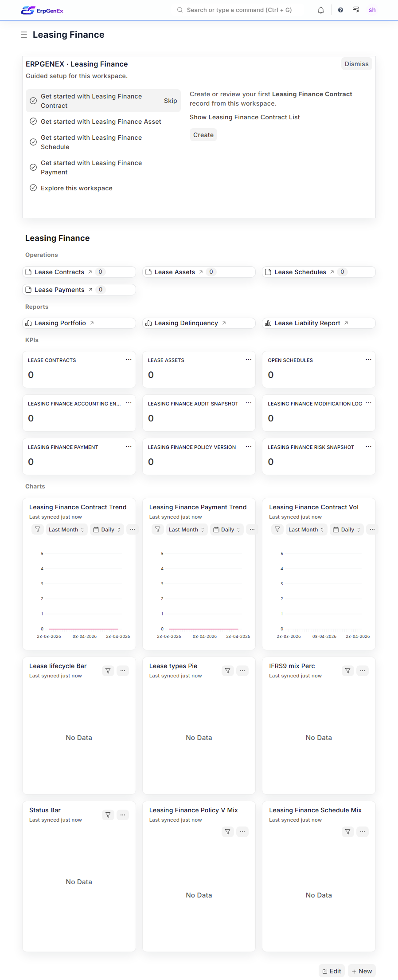Click the New workspace button
Viewport: 398px width, 980px height.
tap(362, 971)
